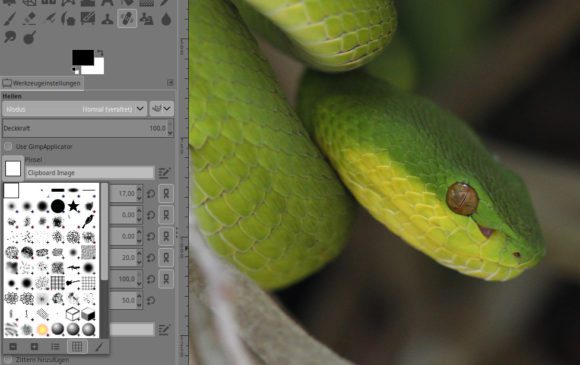This screenshot has height=365, width=580.
Task: Select the Heal tool
Action: click(127, 19)
